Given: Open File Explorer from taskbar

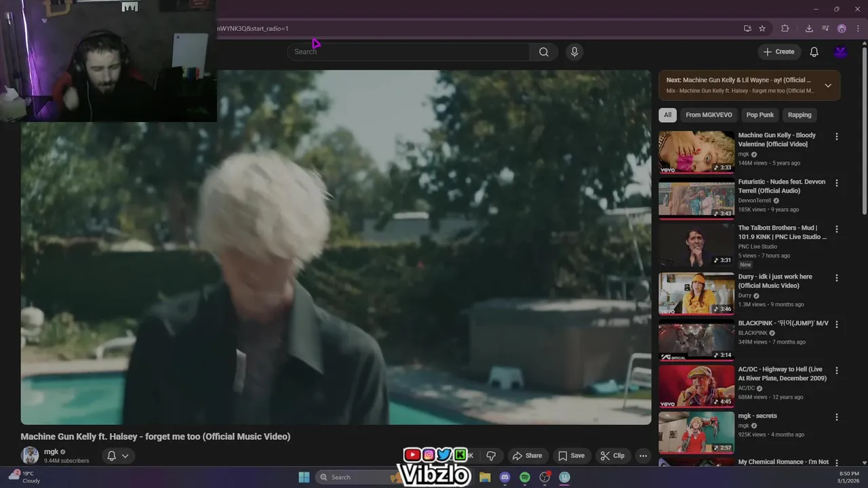Looking at the screenshot, I should 485,477.
